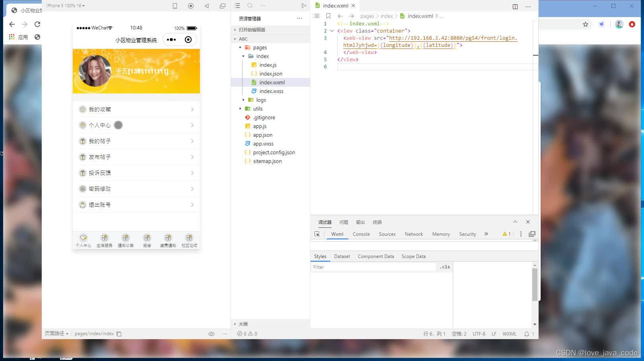Screen dimensions: 644x361
Task: Click the dock side devtools icon
Action: (532, 234)
